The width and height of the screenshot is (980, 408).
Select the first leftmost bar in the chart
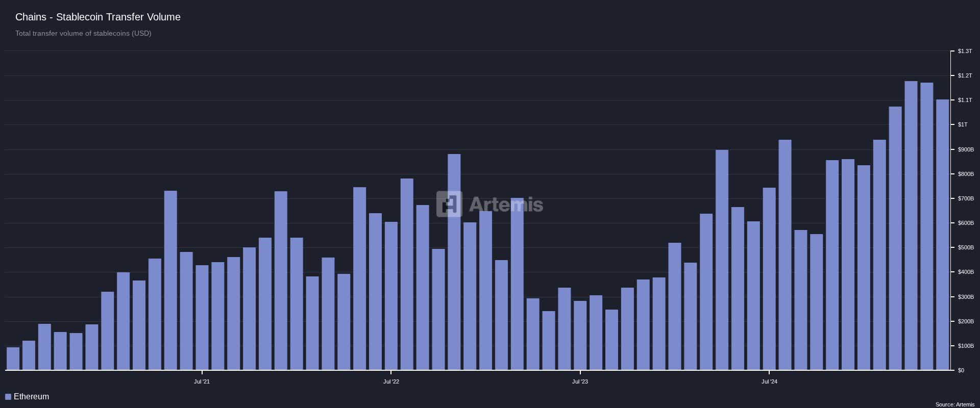click(13, 359)
